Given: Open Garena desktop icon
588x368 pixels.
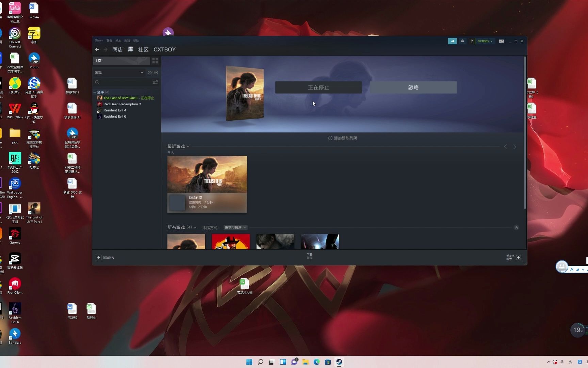Looking at the screenshot, I should coord(15,236).
